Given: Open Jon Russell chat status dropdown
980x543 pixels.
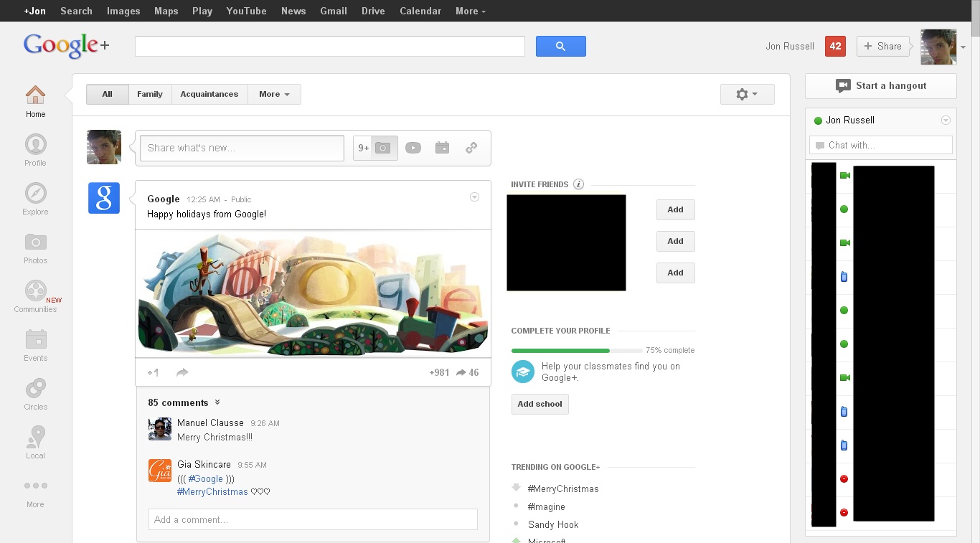Looking at the screenshot, I should (x=946, y=121).
